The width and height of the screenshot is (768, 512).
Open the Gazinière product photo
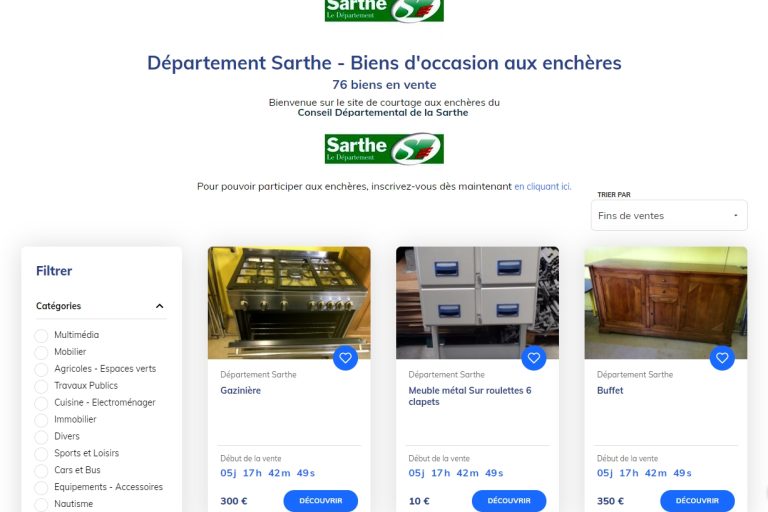pos(289,303)
